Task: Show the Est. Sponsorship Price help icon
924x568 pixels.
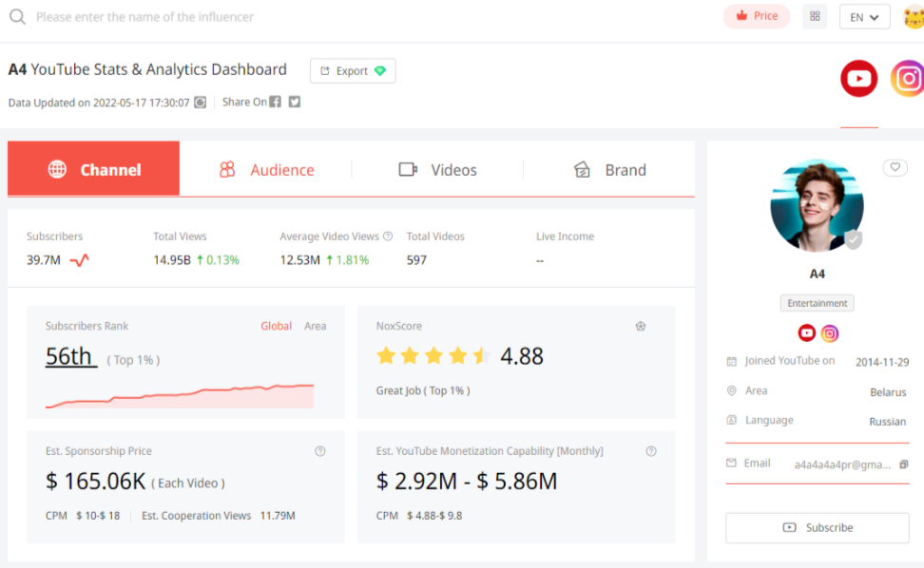Action: pyautogui.click(x=320, y=451)
